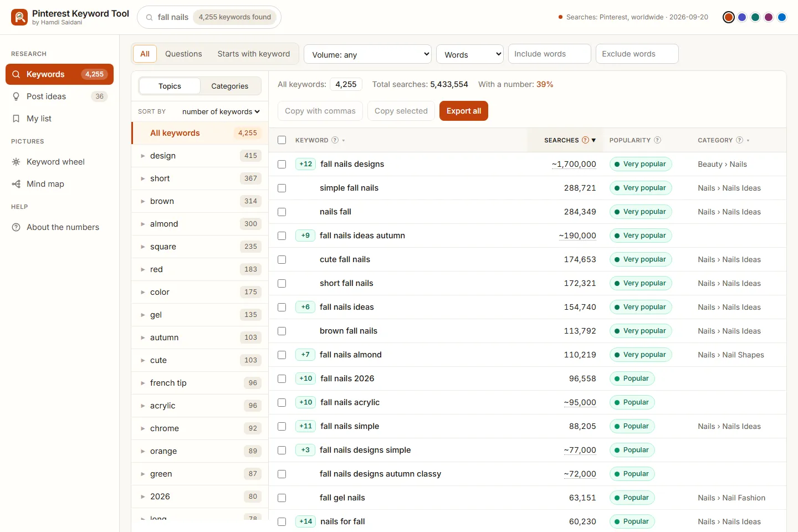This screenshot has width=798, height=532.
Task: Click the Pinterest Keyword Tool logo icon
Action: [19, 17]
